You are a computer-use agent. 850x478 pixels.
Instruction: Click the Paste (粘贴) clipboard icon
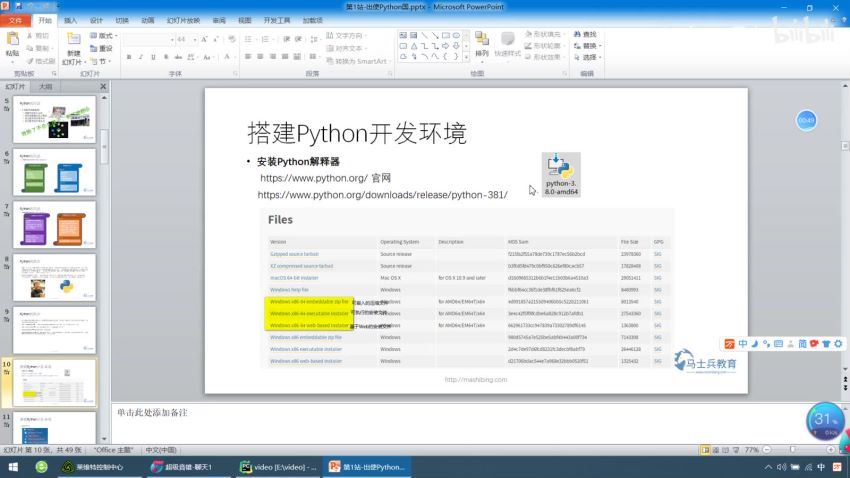coord(12,40)
